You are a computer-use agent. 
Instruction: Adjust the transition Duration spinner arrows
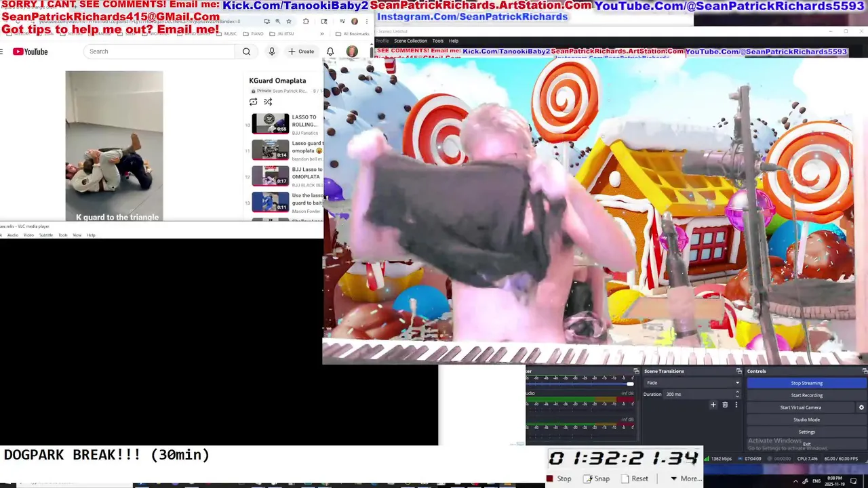click(738, 394)
